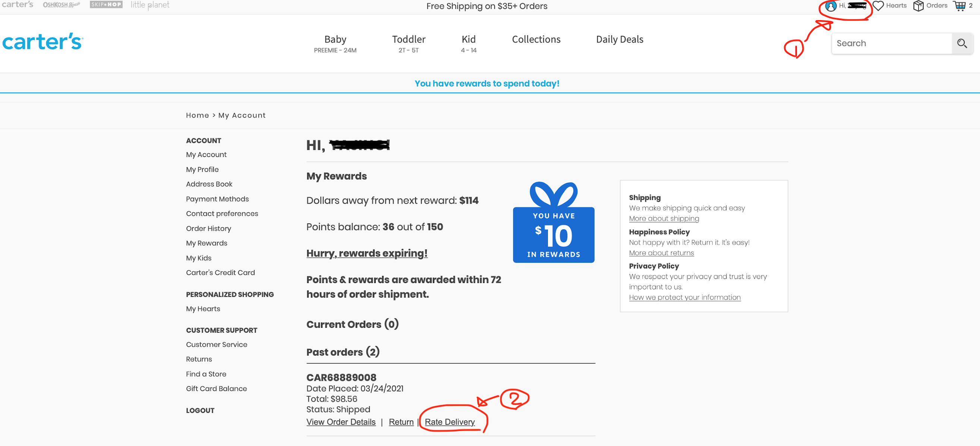Viewport: 980px width, 446px height.
Task: Click the $10 in rewards gift graphic
Action: 554,234
